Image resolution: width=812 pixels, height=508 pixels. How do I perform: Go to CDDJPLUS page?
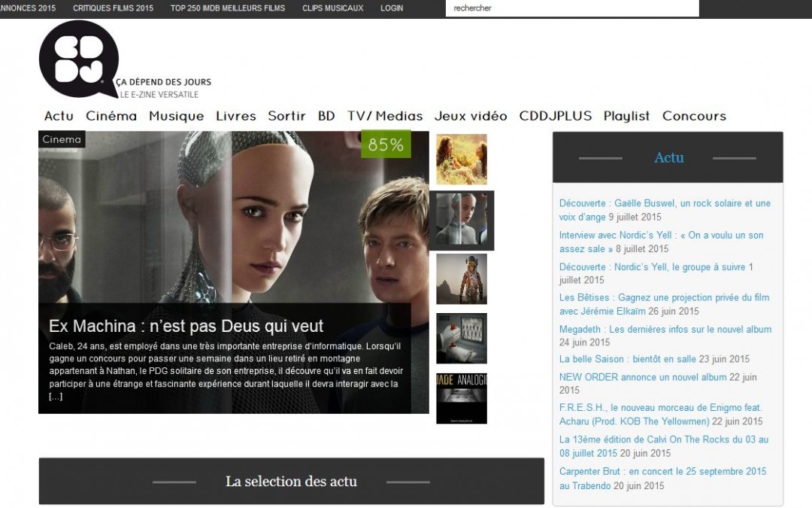(556, 116)
